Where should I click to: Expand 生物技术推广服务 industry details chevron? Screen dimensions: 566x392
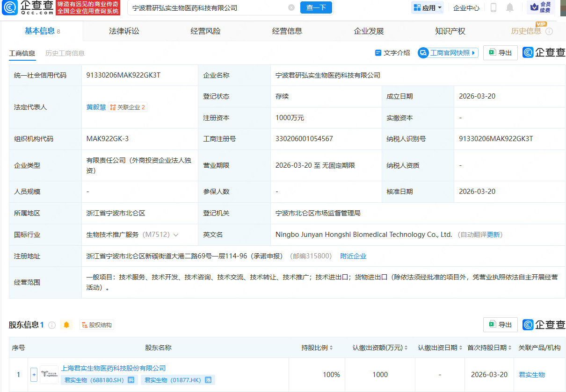click(176, 235)
